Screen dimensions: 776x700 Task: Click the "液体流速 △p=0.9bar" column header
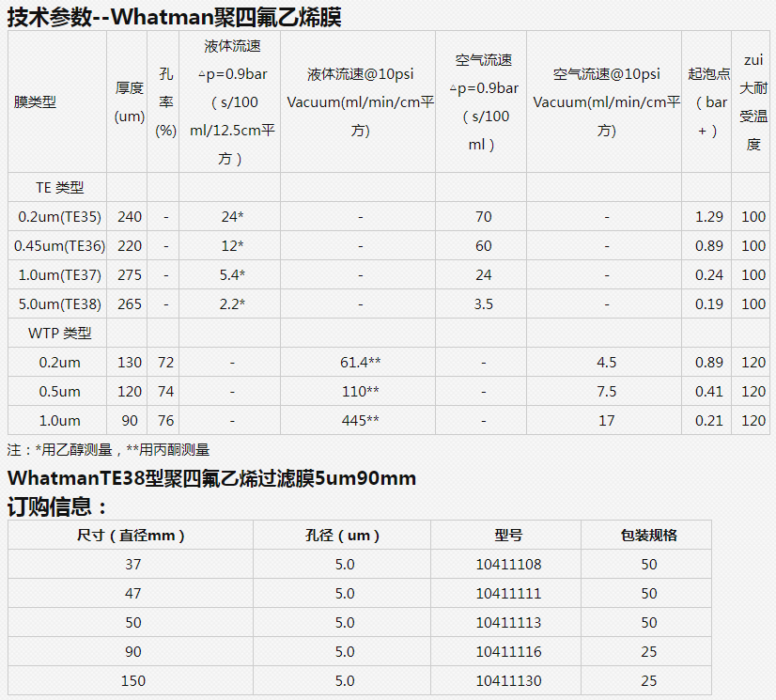tap(232, 102)
